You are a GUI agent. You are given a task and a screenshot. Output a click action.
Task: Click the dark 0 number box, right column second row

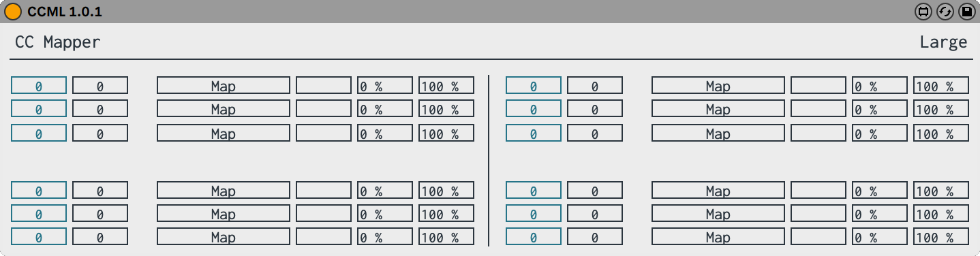pyautogui.click(x=595, y=108)
